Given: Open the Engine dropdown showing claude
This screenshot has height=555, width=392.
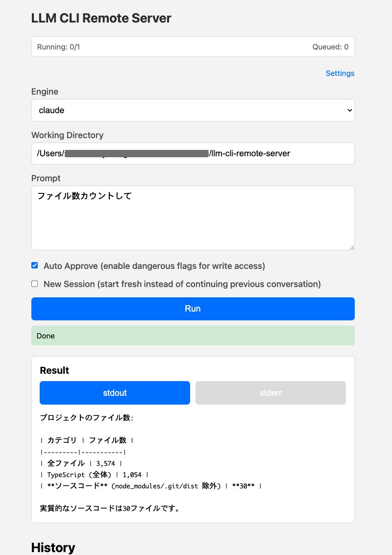Looking at the screenshot, I should tap(193, 110).
